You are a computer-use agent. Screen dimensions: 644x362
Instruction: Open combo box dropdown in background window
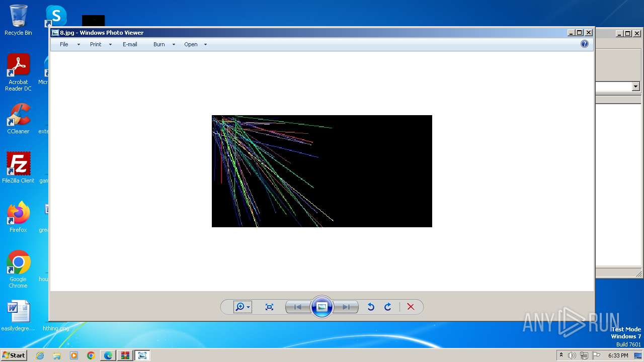pyautogui.click(x=635, y=86)
